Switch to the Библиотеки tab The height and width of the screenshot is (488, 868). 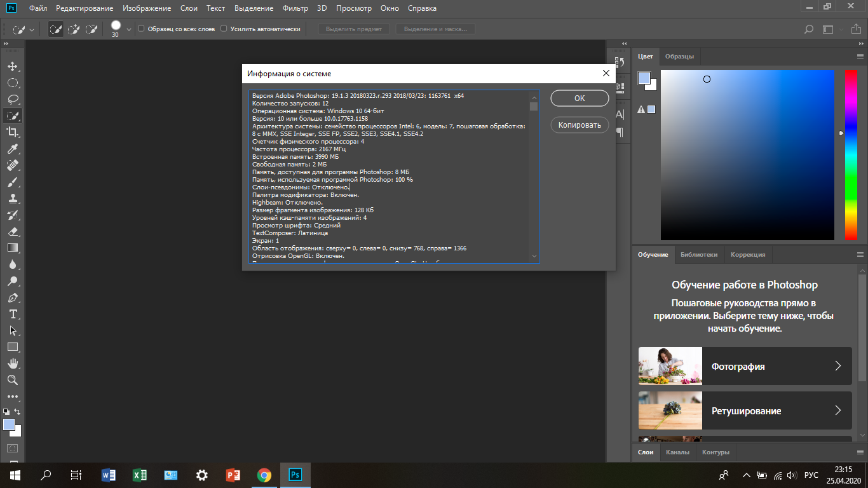pyautogui.click(x=698, y=255)
